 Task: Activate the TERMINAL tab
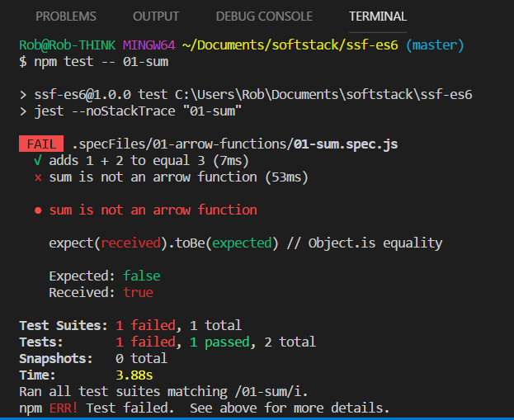click(x=378, y=17)
